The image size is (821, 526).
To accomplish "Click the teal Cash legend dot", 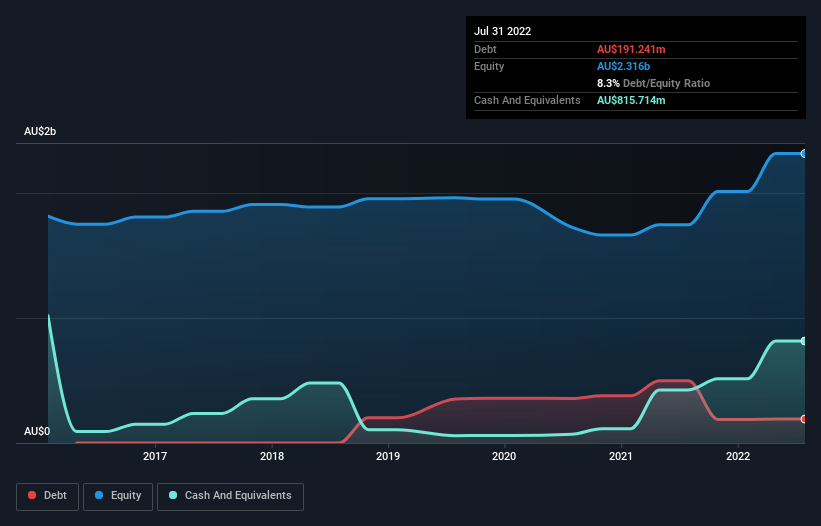I will pos(173,495).
